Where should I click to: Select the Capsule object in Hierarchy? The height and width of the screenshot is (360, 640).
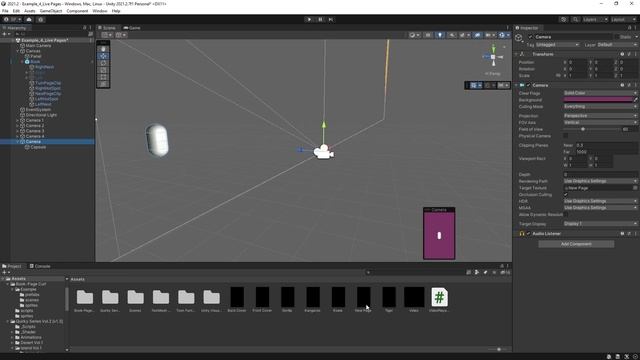pyautogui.click(x=38, y=147)
